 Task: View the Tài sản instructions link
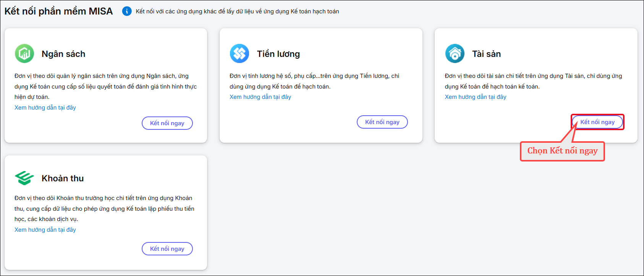(476, 97)
